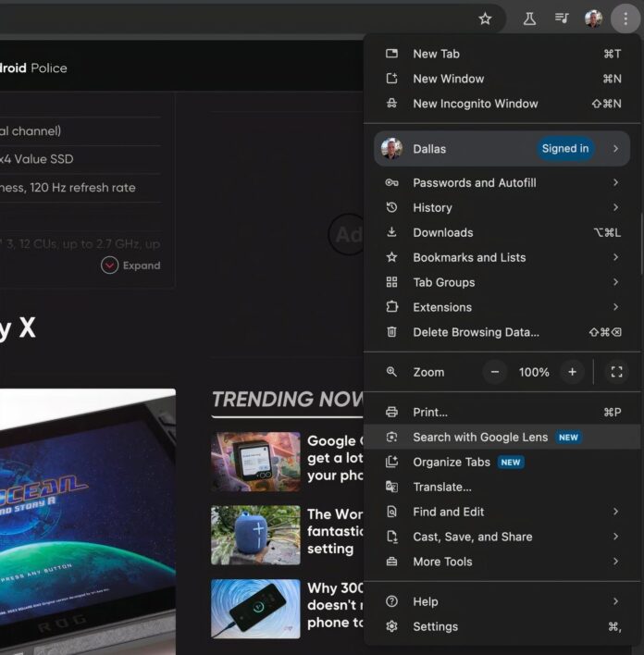Click the Find and Edit icon
The width and height of the screenshot is (644, 655).
(391, 512)
